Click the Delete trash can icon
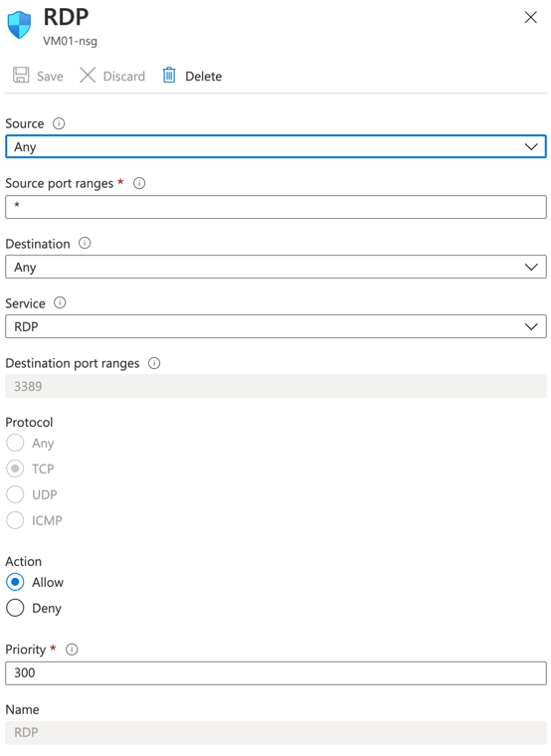Viewport: 551px width, 756px height. [169, 76]
